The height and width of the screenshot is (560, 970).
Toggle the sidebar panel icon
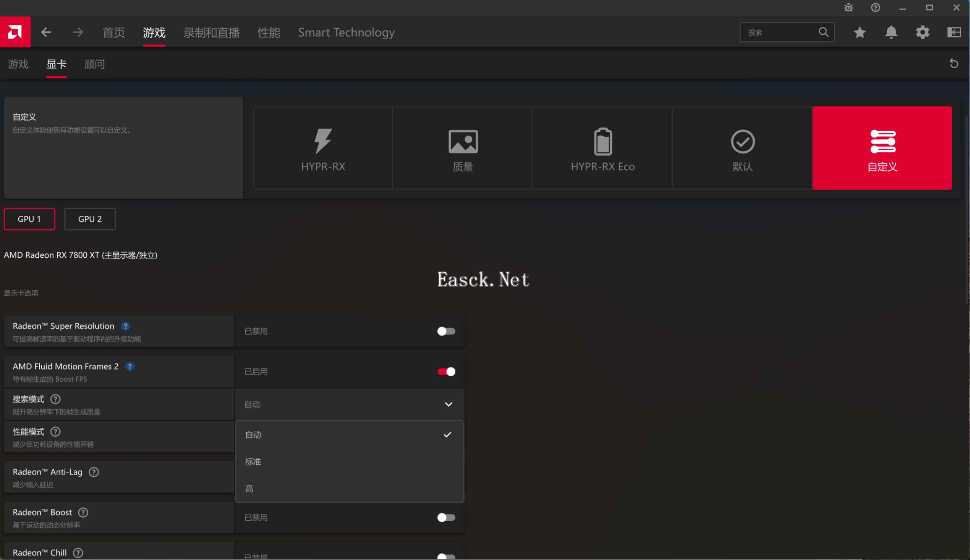[x=954, y=32]
